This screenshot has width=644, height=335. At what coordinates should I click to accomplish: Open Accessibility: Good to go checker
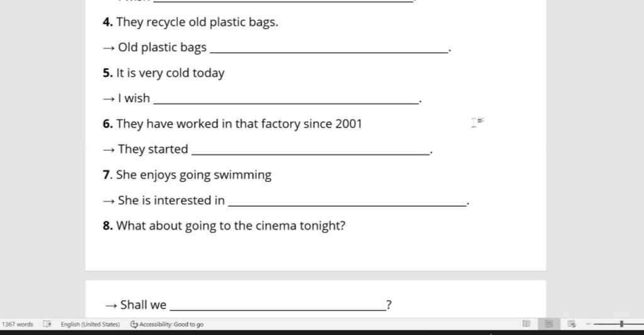click(167, 324)
